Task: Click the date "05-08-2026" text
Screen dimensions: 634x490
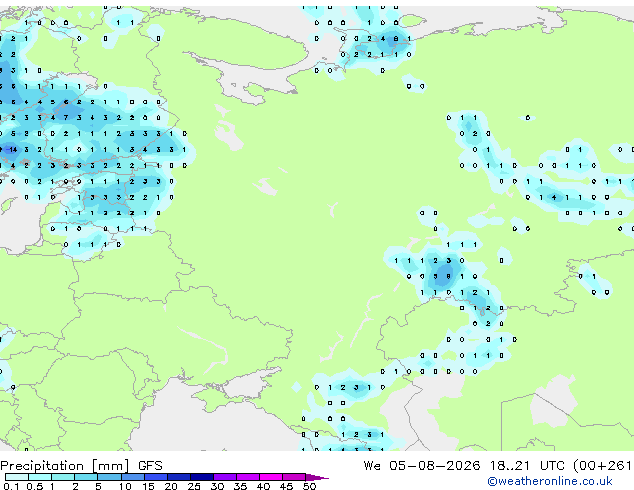Action: click(x=435, y=466)
